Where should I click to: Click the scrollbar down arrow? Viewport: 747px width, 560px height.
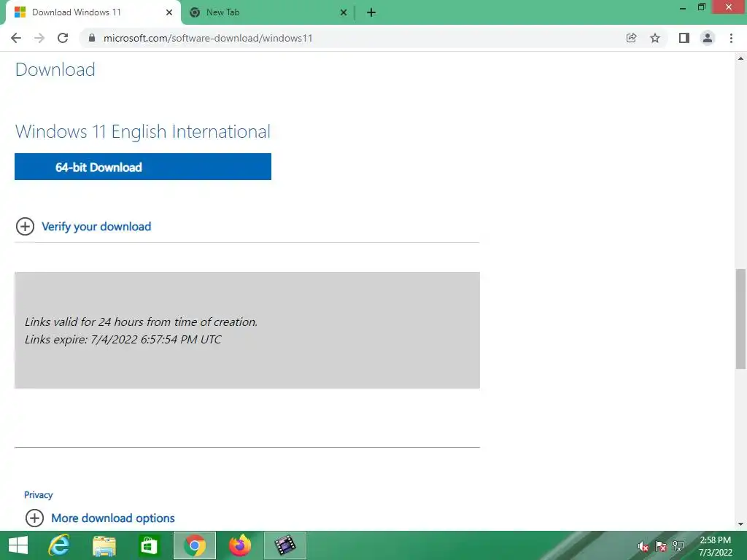click(740, 524)
